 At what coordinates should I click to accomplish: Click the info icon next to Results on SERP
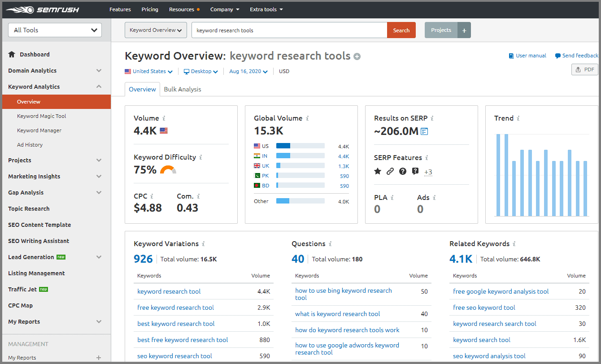click(432, 118)
